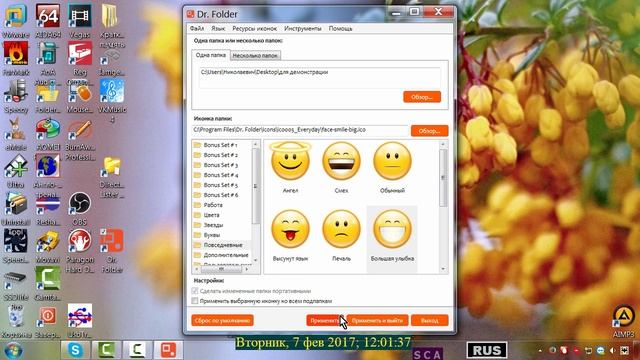Click the eMule desktop shortcut

(16, 134)
